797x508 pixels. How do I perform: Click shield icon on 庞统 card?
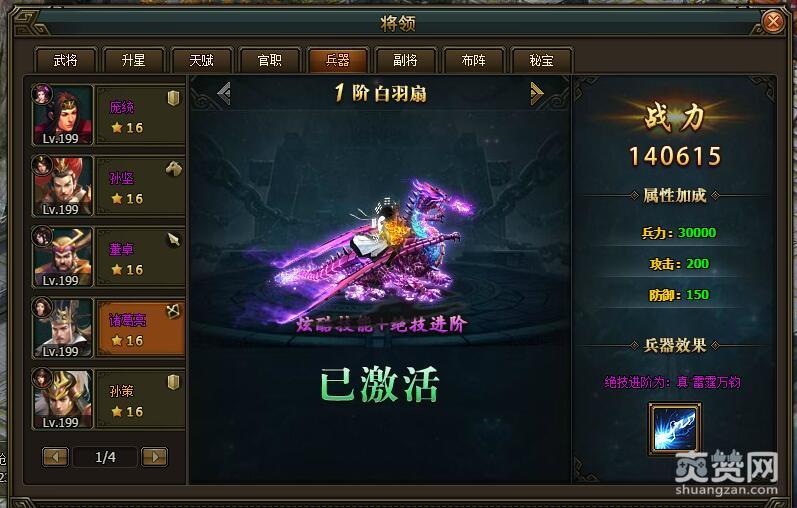point(173,98)
